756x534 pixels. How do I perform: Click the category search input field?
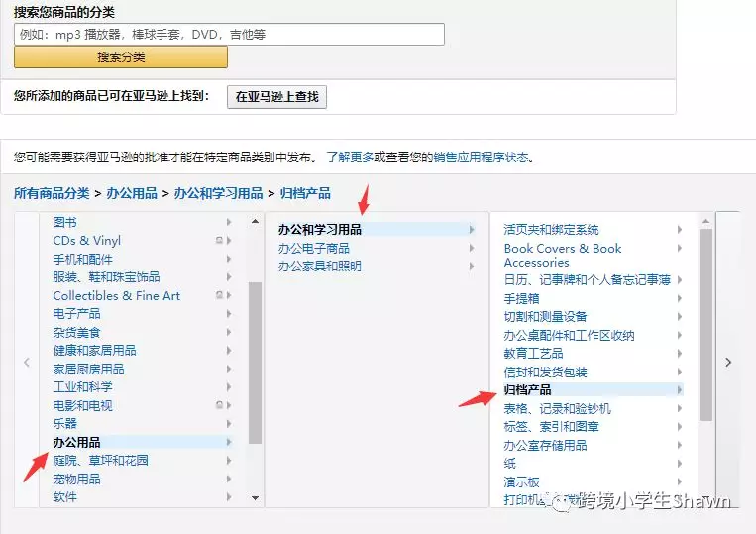tap(229, 35)
